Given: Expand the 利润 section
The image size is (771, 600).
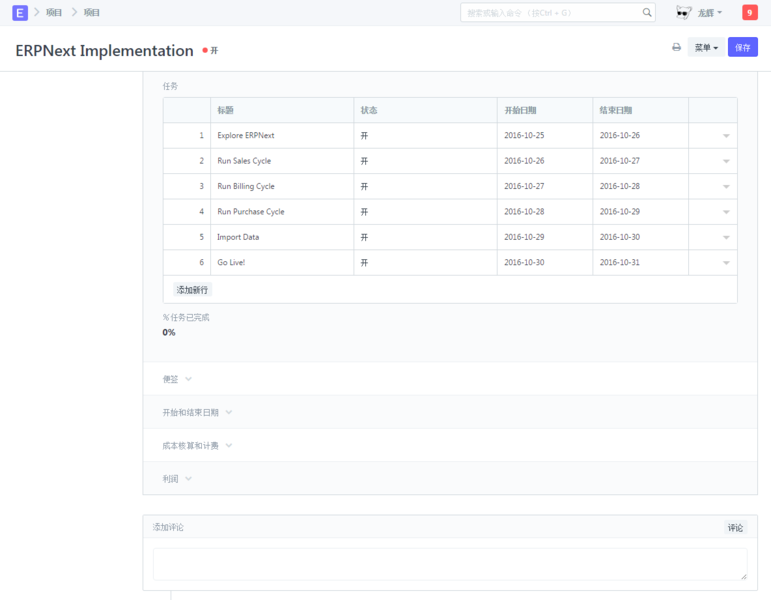Looking at the screenshot, I should click(178, 479).
